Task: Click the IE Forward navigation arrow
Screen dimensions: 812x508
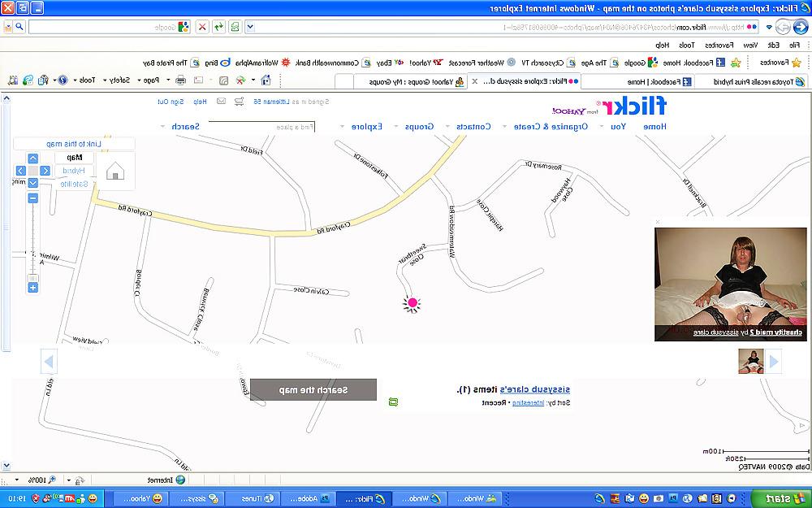Action: [x=784, y=26]
